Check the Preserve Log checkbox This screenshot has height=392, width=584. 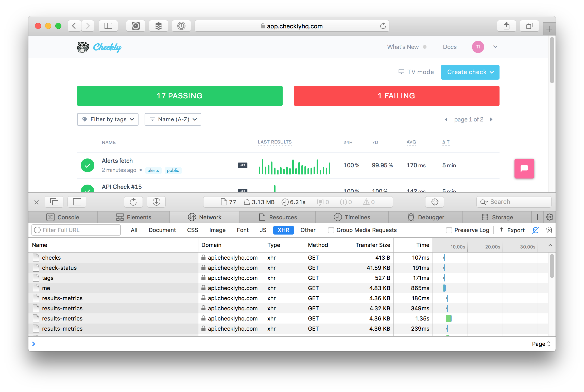point(449,230)
